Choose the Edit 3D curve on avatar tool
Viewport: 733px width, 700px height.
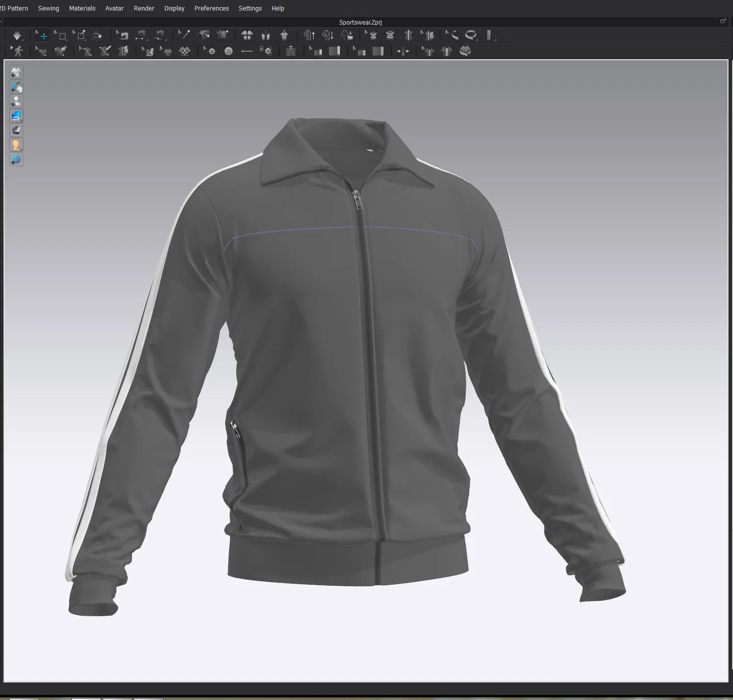click(x=85, y=51)
